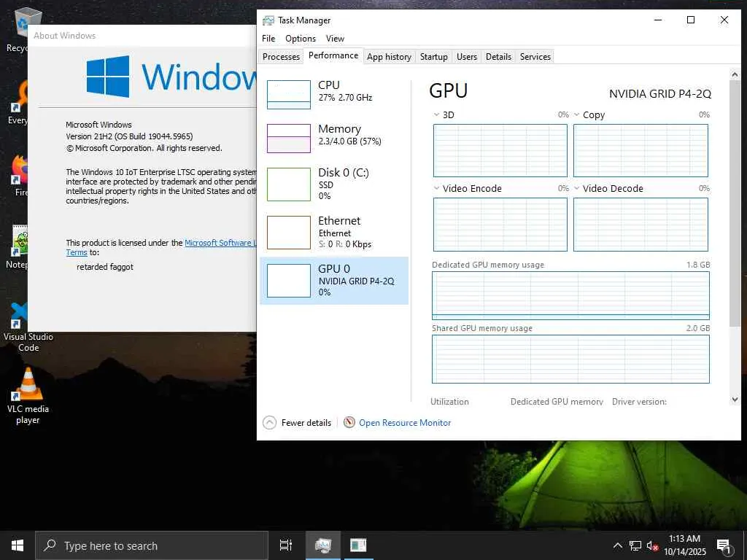The image size is (747, 560).
Task: Minimize the Task Manager window
Action: 658,20
